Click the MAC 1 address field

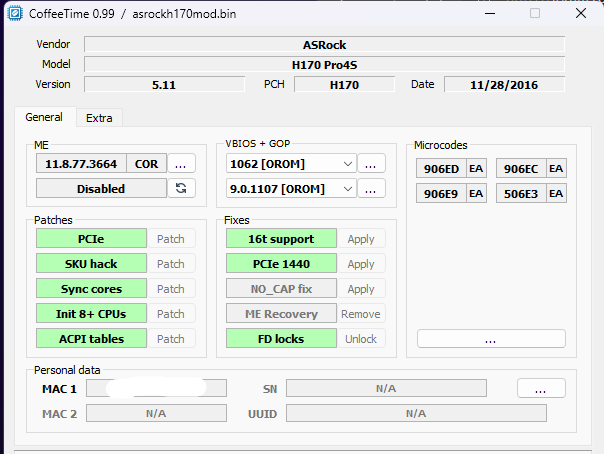(156, 388)
